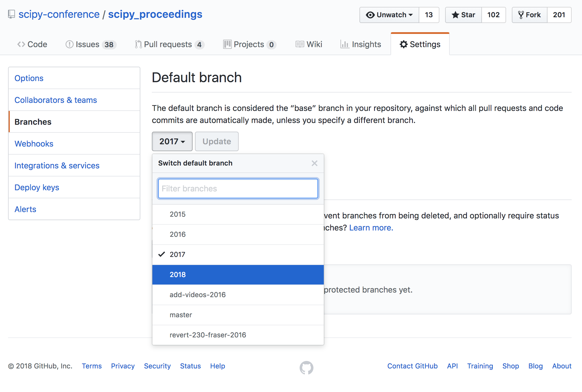This screenshot has height=392, width=582.
Task: Fork the repository
Action: (x=529, y=15)
